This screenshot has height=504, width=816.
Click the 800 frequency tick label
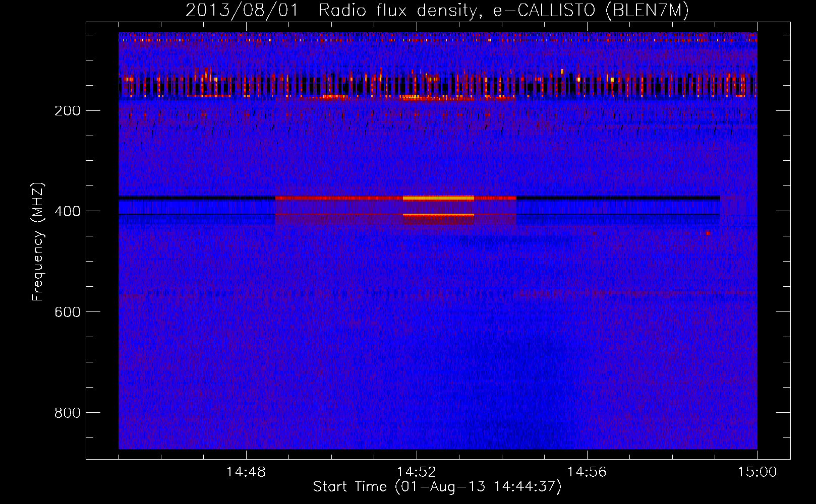click(x=68, y=413)
